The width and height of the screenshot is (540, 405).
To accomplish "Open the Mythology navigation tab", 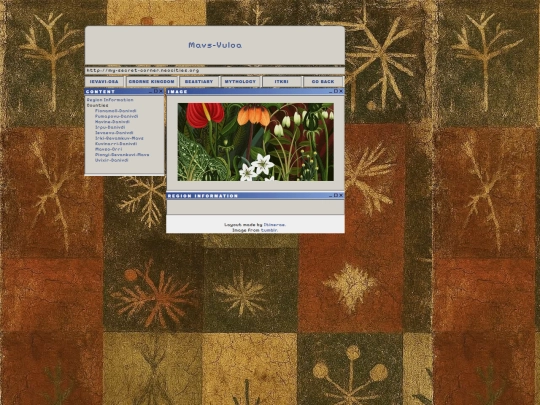I will (x=240, y=82).
